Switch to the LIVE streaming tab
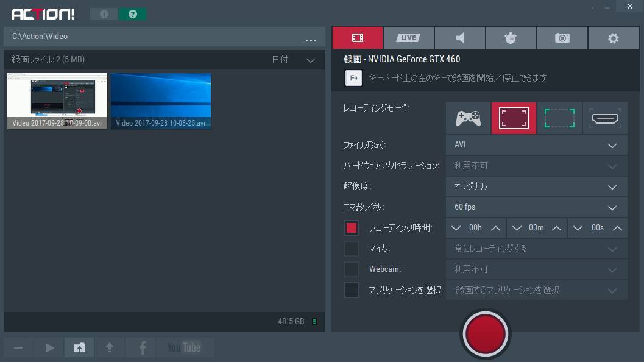 tap(408, 38)
